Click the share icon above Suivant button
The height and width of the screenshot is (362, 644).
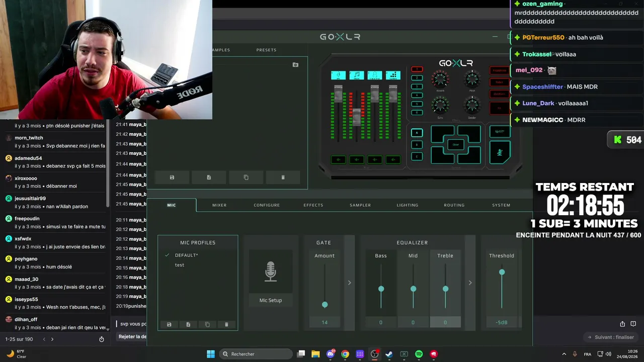pos(622,324)
